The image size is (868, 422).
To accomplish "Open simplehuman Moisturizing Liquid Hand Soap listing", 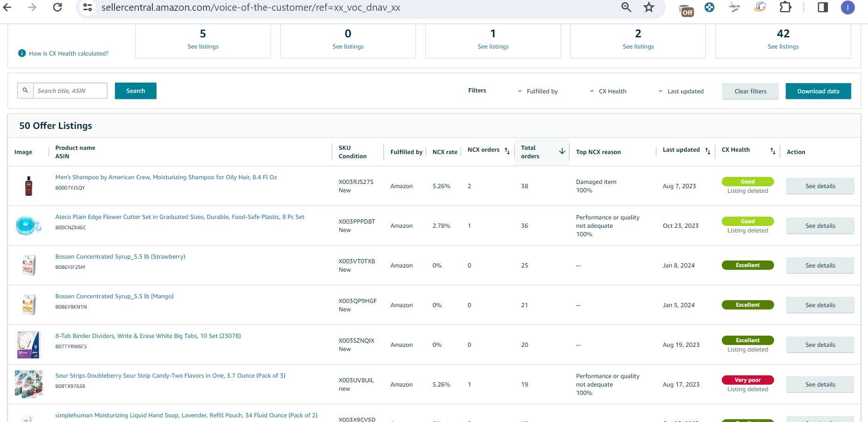I will pyautogui.click(x=186, y=415).
